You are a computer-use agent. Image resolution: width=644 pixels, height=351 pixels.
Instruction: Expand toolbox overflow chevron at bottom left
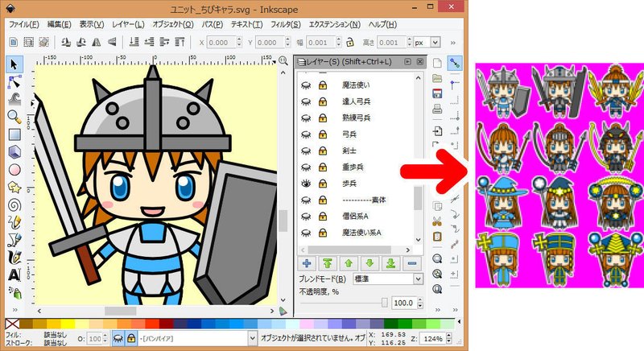[14, 309]
